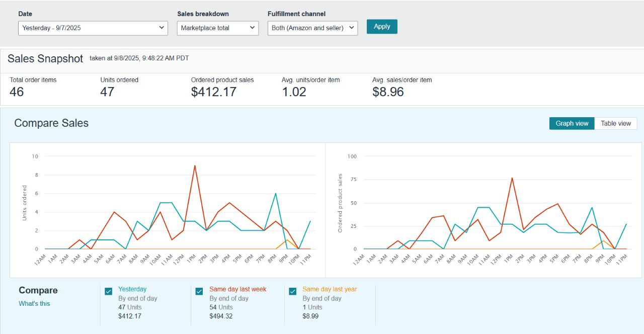The image size is (644, 334).
Task: Select teal 8PM peak in Units ordered chart
Action: coord(275,194)
